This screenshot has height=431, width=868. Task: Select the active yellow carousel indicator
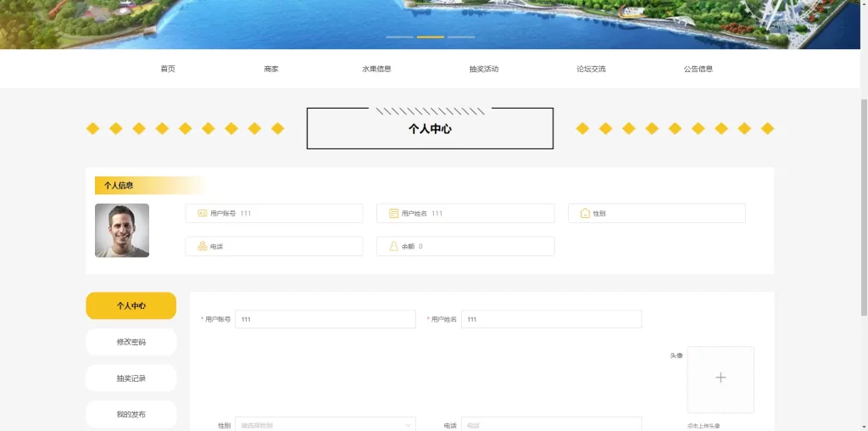click(x=431, y=37)
